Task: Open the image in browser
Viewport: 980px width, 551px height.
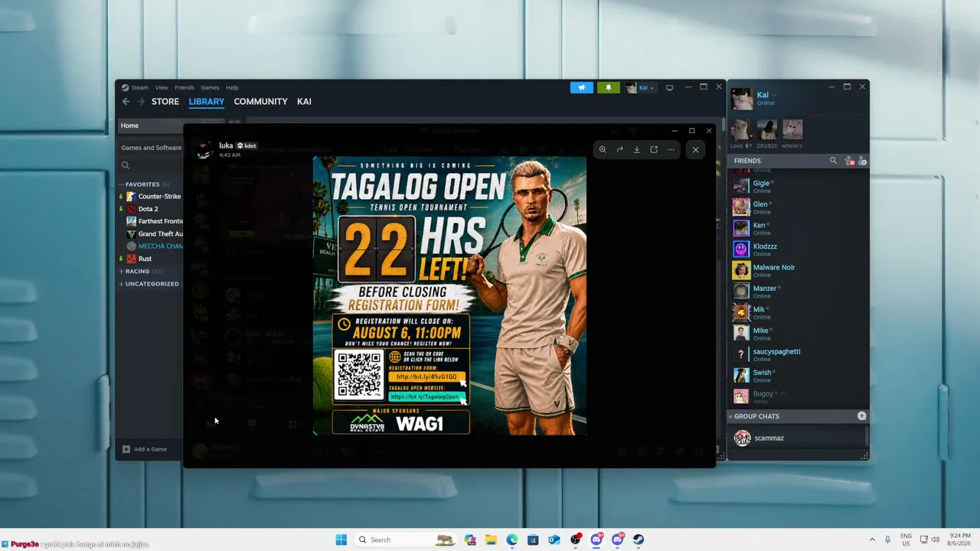Action: tap(654, 150)
